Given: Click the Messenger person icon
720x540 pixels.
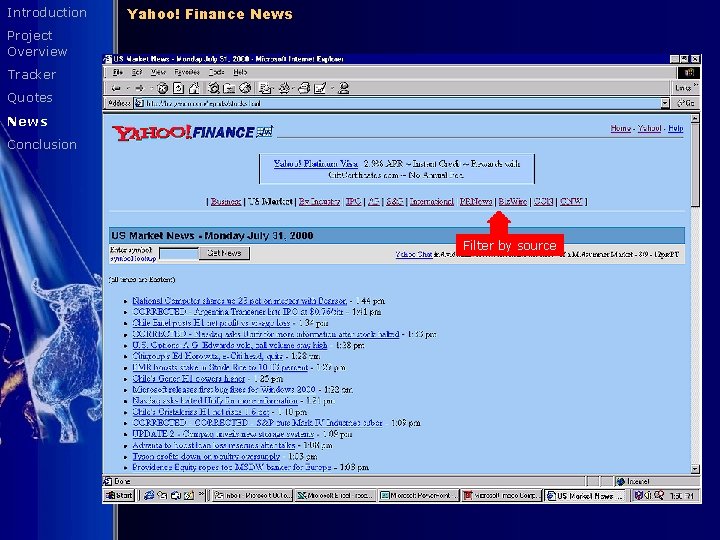Looking at the screenshot, I should pos(343,88).
